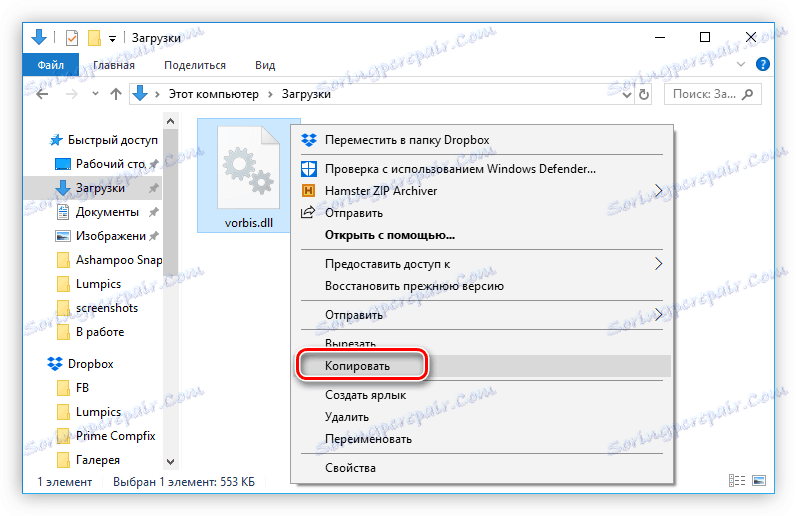Viewport: 797px width, 516px height.
Task: Open the Quick Access Toolbar customize dropdown
Action: [x=112, y=39]
